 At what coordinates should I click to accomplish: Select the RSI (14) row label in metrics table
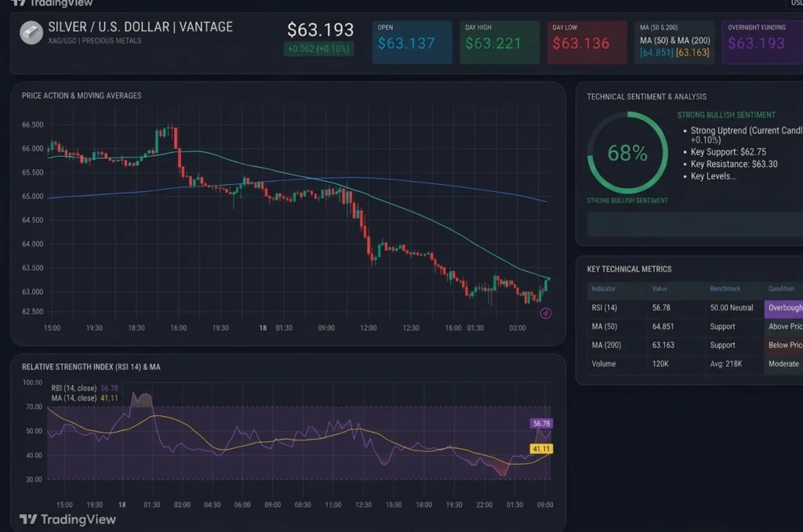point(605,308)
